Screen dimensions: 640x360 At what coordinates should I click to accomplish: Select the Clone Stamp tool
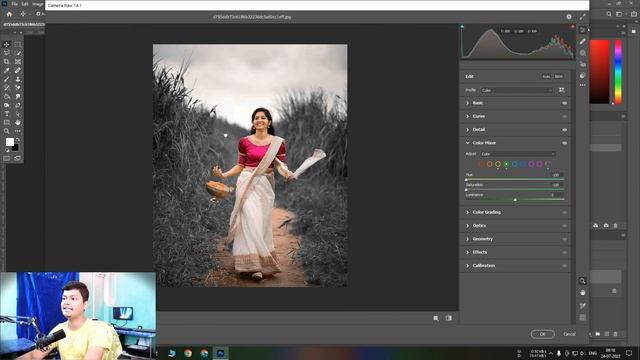coord(18,79)
